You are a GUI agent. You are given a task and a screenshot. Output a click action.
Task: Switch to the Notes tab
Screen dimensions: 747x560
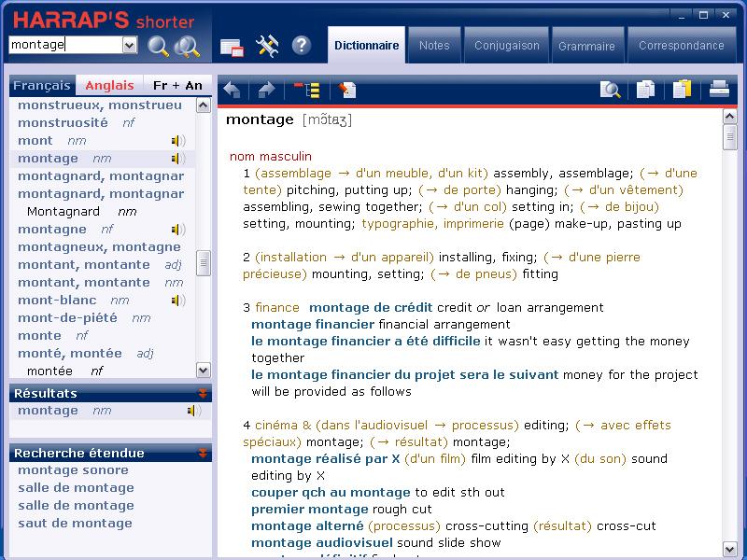434,45
